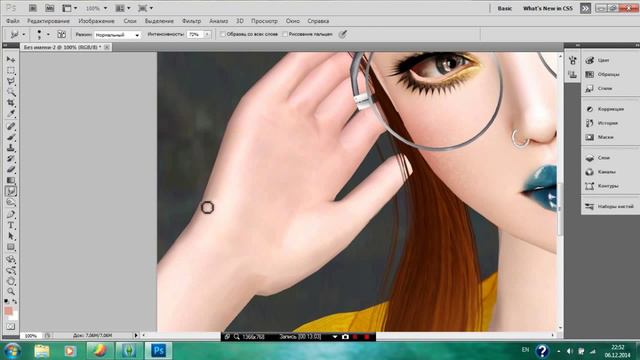Show more workspaces chevron button
The width and height of the screenshot is (640, 360).
[x=585, y=8]
